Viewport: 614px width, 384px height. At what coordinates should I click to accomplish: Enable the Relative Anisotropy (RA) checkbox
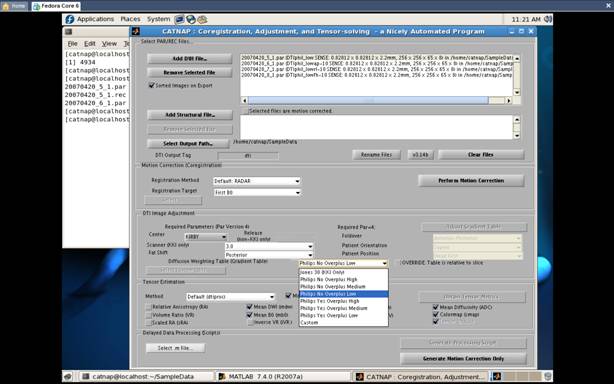(148, 307)
